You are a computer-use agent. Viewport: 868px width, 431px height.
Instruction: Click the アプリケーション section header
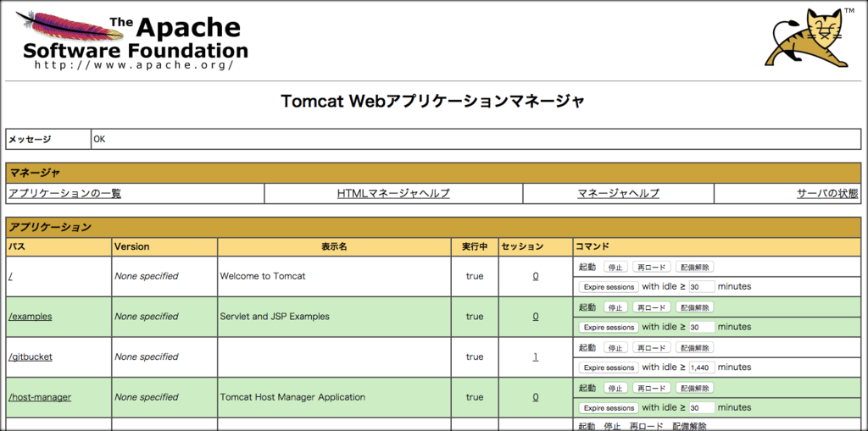coord(433,228)
